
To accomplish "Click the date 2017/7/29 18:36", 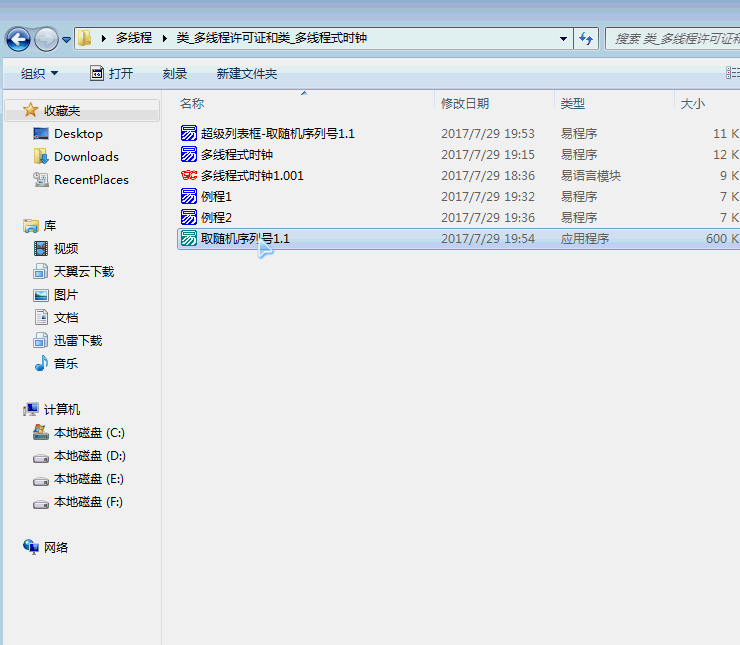I will click(488, 176).
